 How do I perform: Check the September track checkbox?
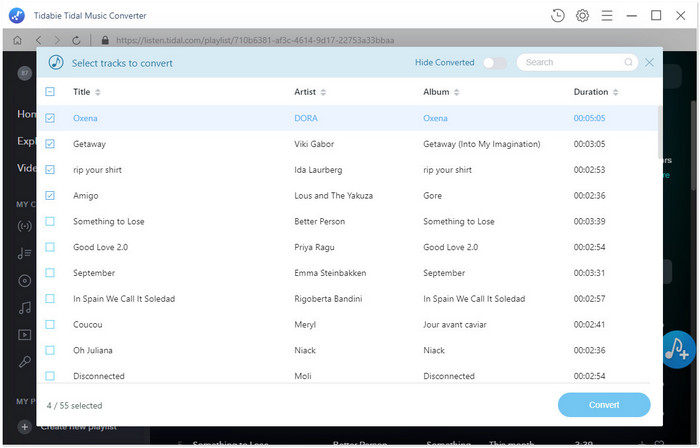[x=50, y=273]
